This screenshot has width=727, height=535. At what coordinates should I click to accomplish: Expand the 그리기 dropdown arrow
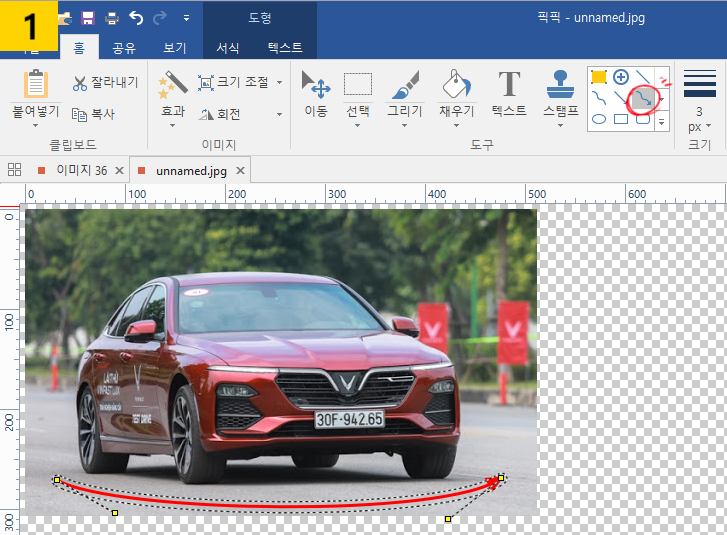(x=405, y=125)
